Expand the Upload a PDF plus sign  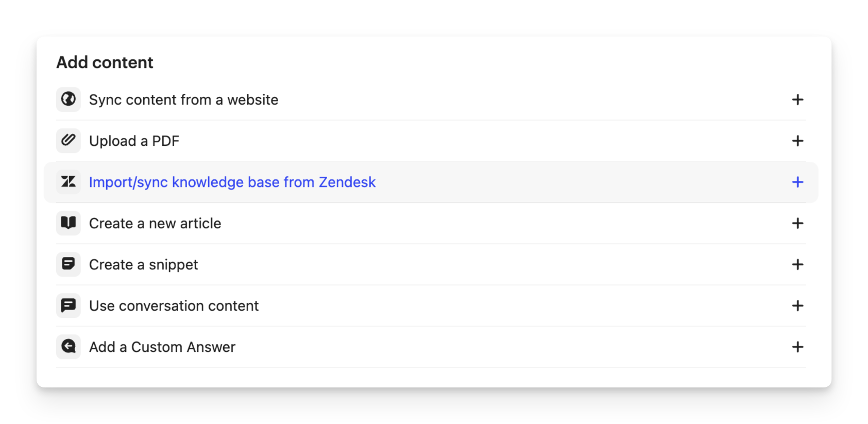[x=797, y=141]
